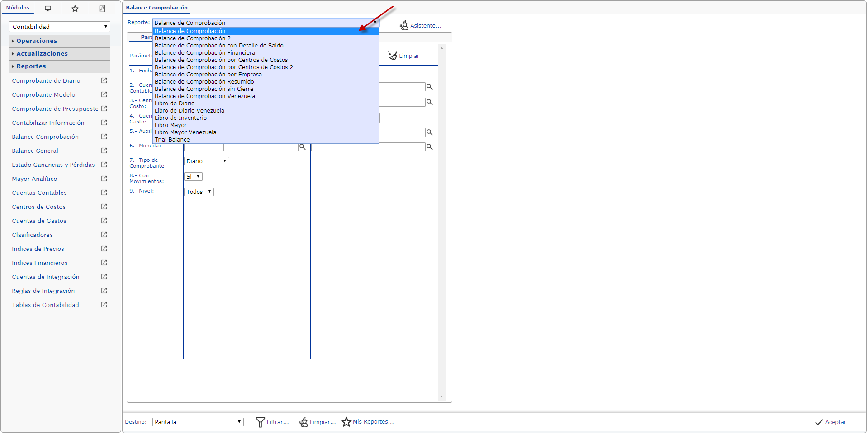This screenshot has height=434, width=868.
Task: Click the favorites star icon in sidebar
Action: click(75, 9)
